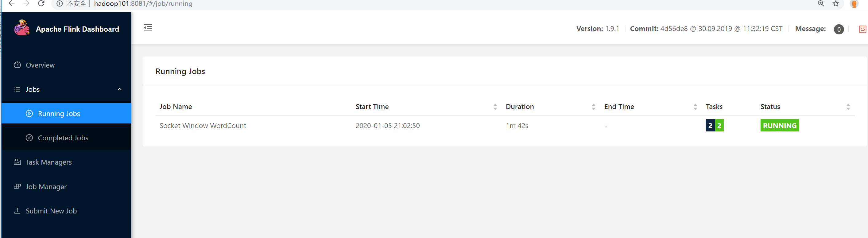
Task: Open Socket Window WordCount job
Action: (203, 126)
